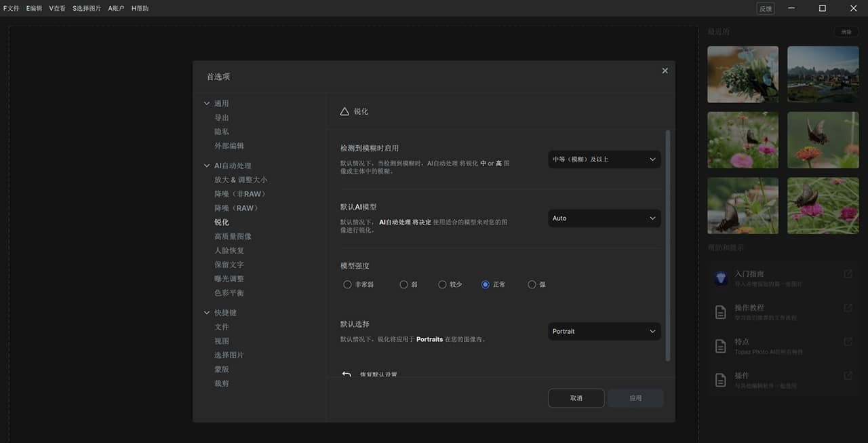Open external link icon for 操作教程

(848, 307)
